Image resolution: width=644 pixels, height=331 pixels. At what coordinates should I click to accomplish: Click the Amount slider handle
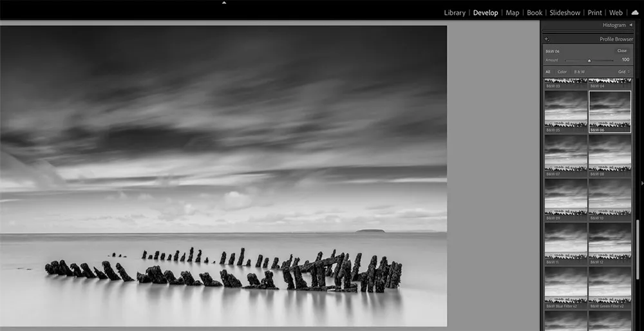589,61
